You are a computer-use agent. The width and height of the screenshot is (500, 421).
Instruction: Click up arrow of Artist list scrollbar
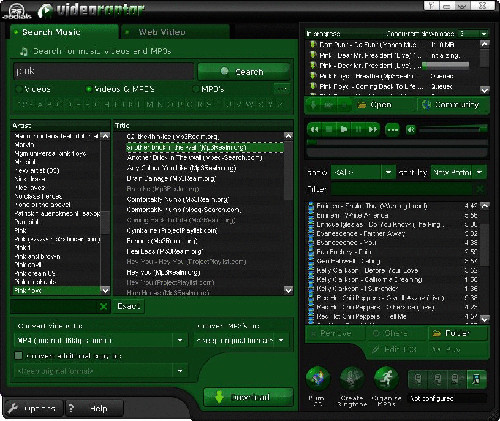[x=105, y=136]
